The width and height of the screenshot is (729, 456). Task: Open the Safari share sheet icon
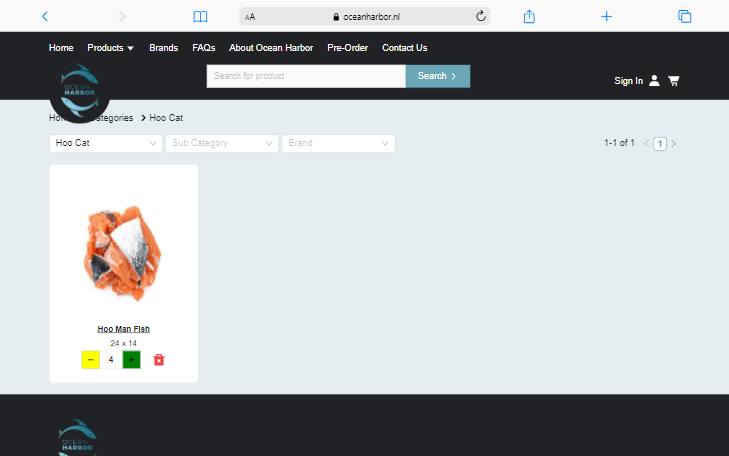coord(529,17)
